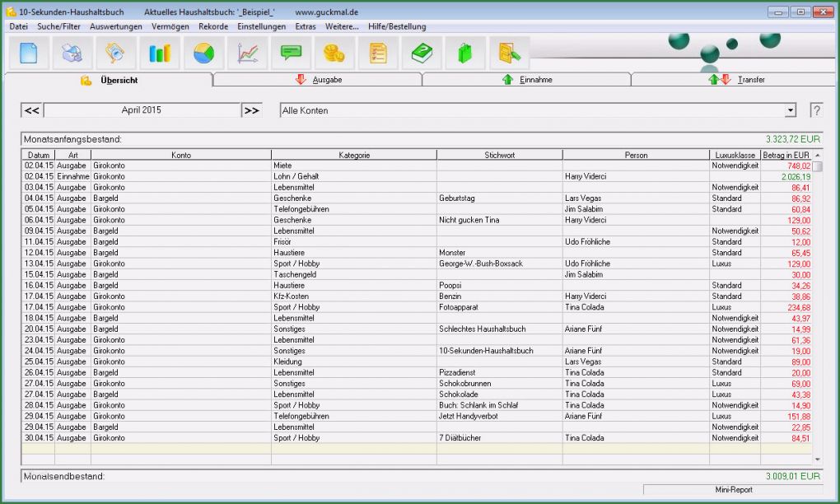The height and width of the screenshot is (504, 840).
Task: Click the green shopping bag icon
Action: coord(465,54)
